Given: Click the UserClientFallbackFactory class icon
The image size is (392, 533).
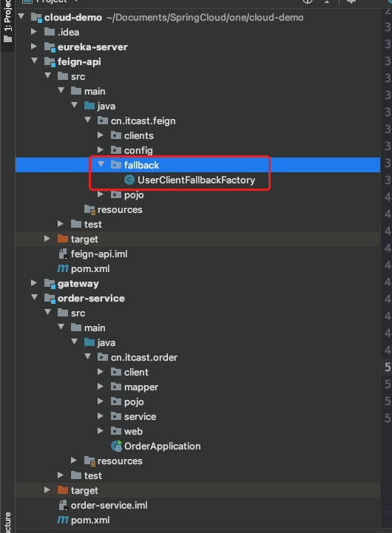Looking at the screenshot, I should coord(129,180).
